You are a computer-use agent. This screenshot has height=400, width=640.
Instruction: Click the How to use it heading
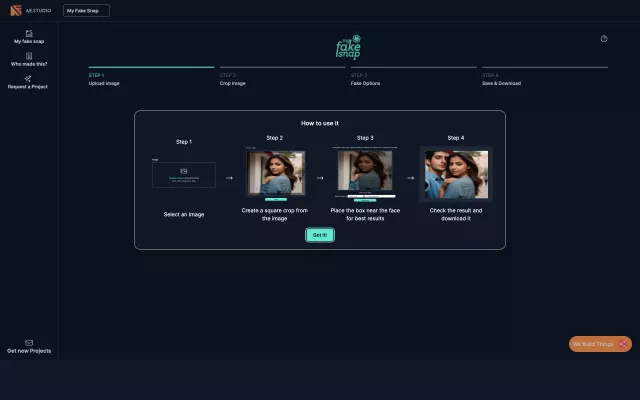tap(320, 123)
